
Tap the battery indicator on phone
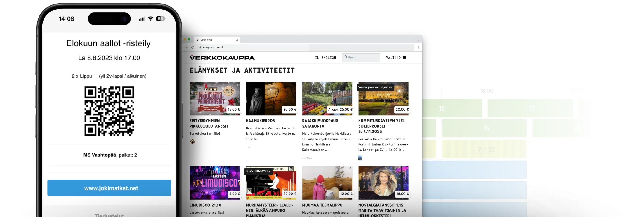160,19
